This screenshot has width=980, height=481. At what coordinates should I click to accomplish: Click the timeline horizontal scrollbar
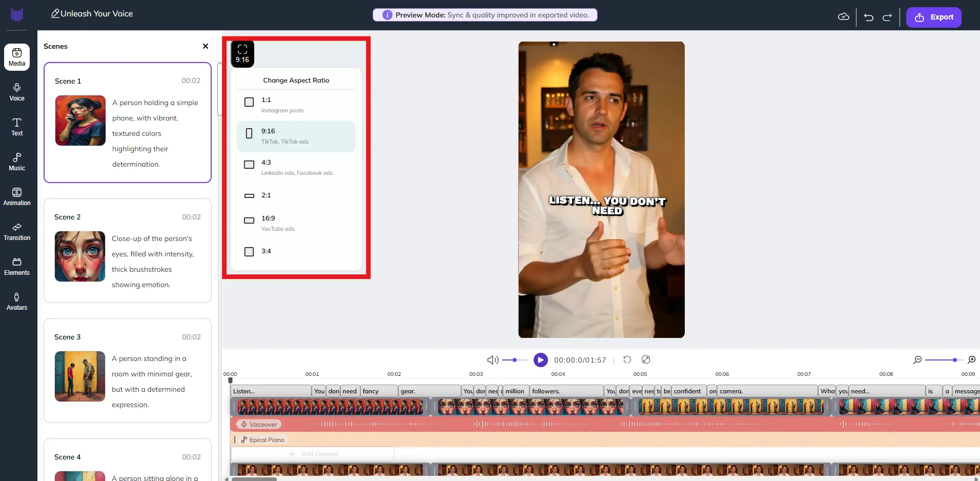[x=254, y=479]
